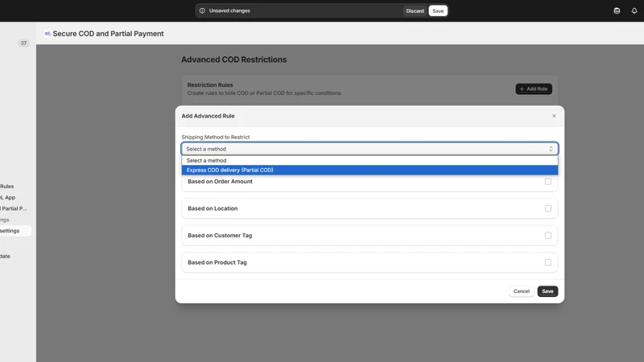This screenshot has height=362, width=644.
Task: Click Save in the top unsaved bar
Action: click(x=438, y=10)
